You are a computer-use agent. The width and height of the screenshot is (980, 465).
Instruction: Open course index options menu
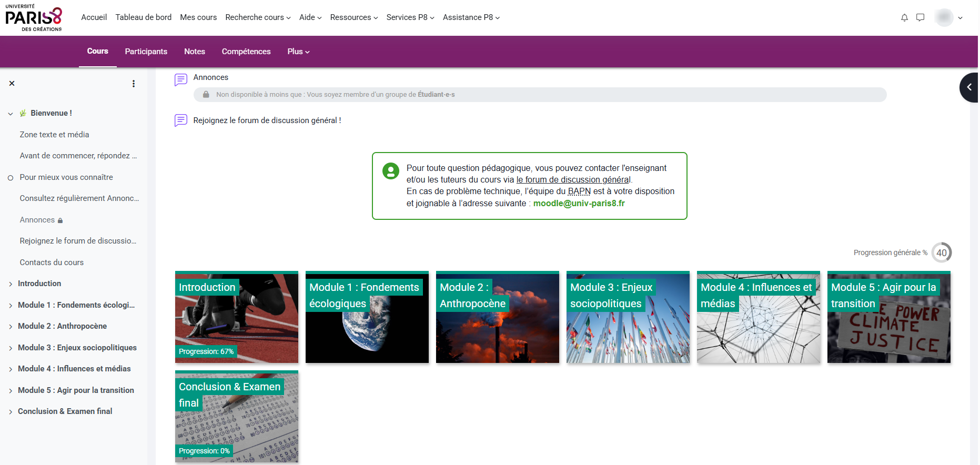134,84
